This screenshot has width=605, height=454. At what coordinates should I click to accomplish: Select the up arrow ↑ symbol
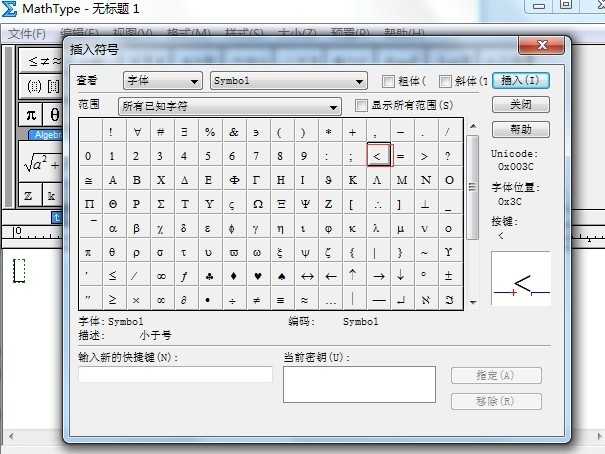pyautogui.click(x=353, y=275)
